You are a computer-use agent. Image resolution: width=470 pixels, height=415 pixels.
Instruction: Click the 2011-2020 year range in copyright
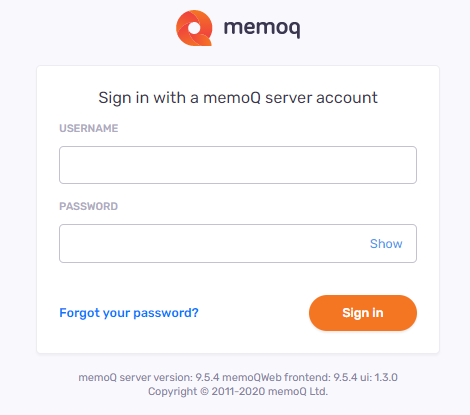238,391
